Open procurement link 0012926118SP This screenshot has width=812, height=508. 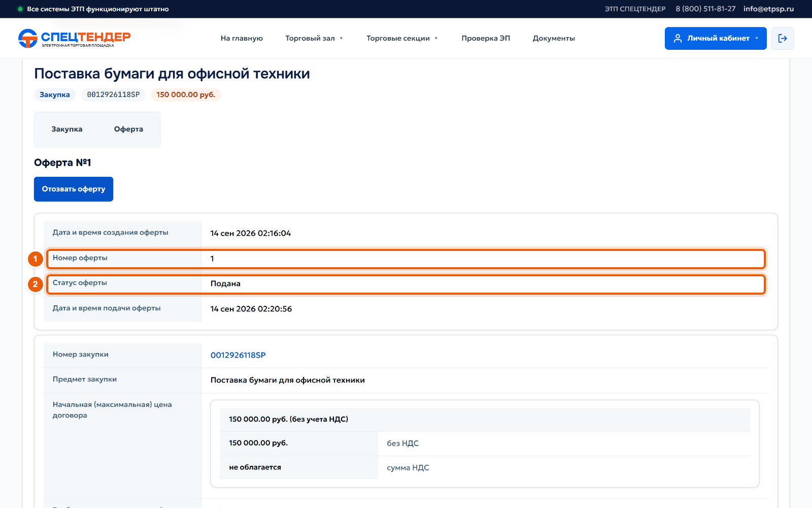(238, 355)
